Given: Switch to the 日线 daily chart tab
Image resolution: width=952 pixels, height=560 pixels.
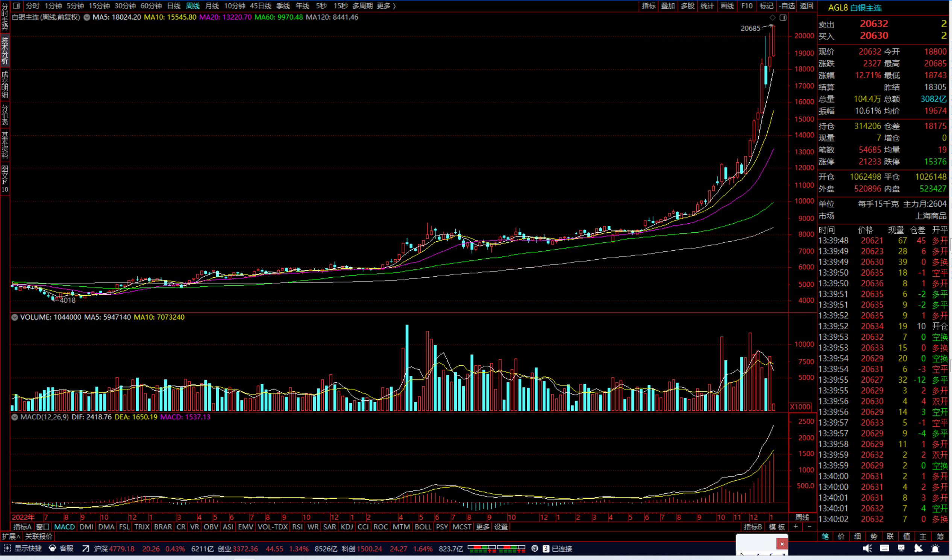Looking at the screenshot, I should [174, 6].
